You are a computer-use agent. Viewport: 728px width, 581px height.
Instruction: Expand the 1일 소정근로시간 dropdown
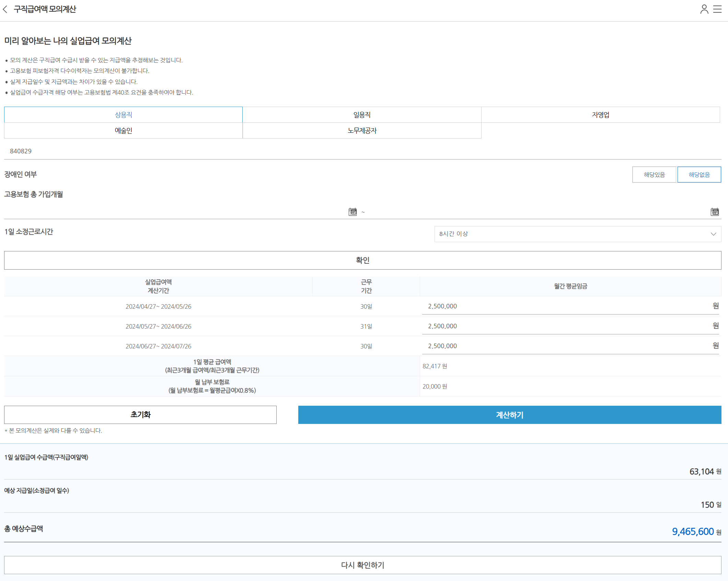(x=577, y=234)
